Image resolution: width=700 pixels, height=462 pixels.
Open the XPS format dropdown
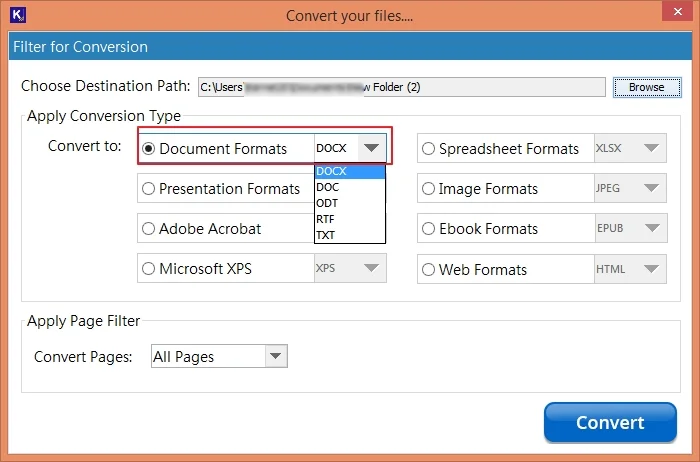[350, 268]
